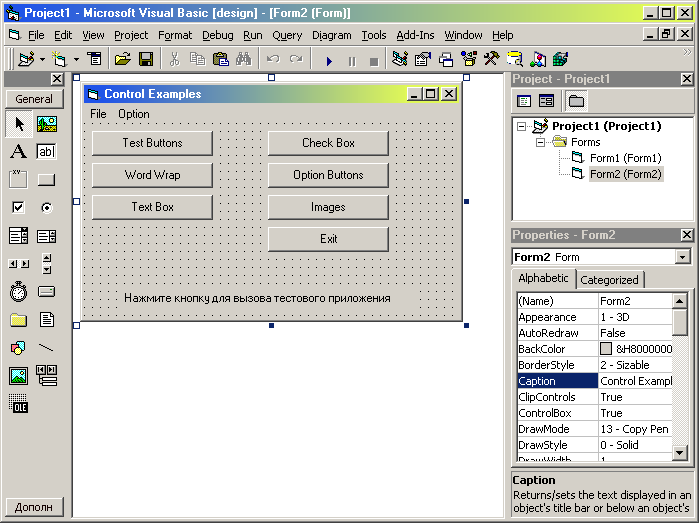This screenshot has width=699, height=523.
Task: Select the Image control tool
Action: point(19,375)
